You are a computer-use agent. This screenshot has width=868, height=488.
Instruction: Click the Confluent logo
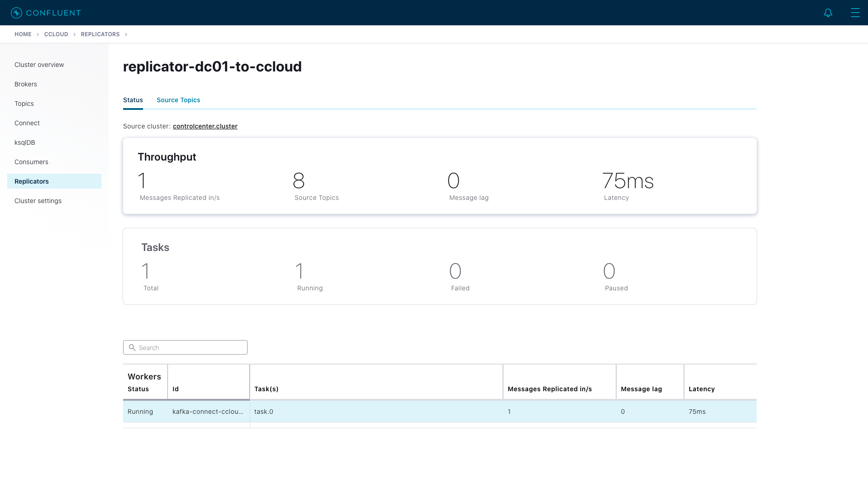(x=46, y=13)
